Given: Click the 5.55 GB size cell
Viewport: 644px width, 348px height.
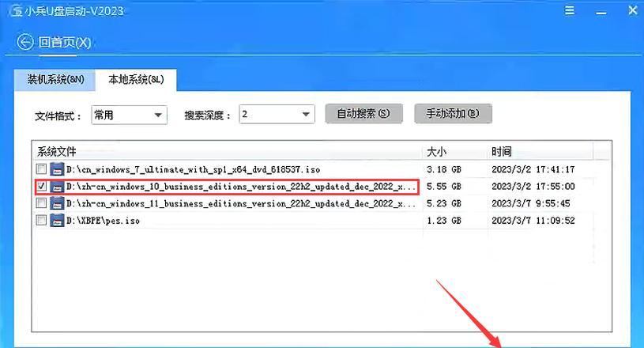Looking at the screenshot, I should [444, 187].
